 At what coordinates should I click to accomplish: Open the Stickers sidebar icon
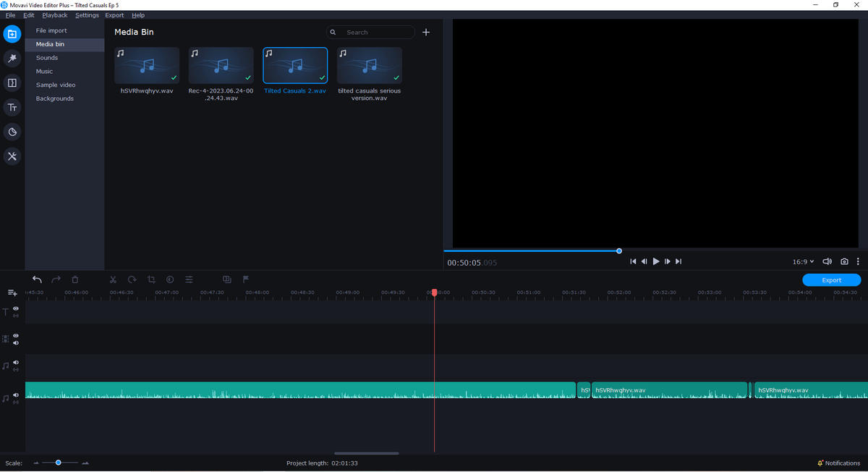tap(12, 132)
